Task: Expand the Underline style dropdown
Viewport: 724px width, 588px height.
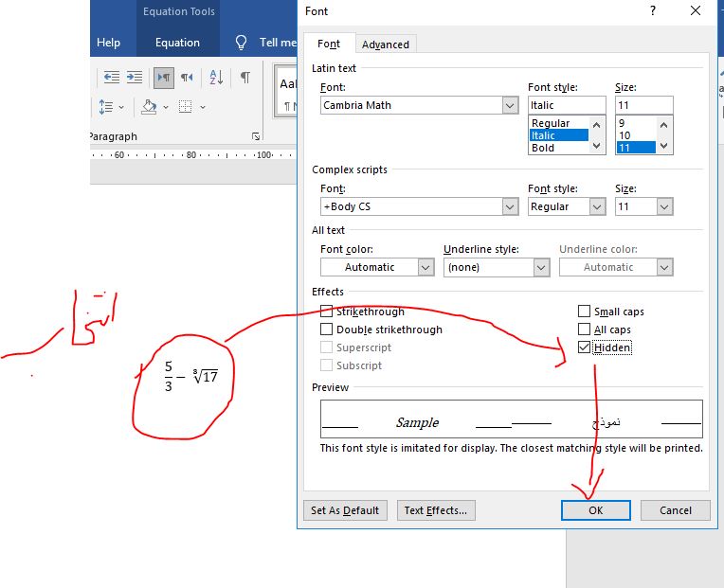Action: click(540, 267)
